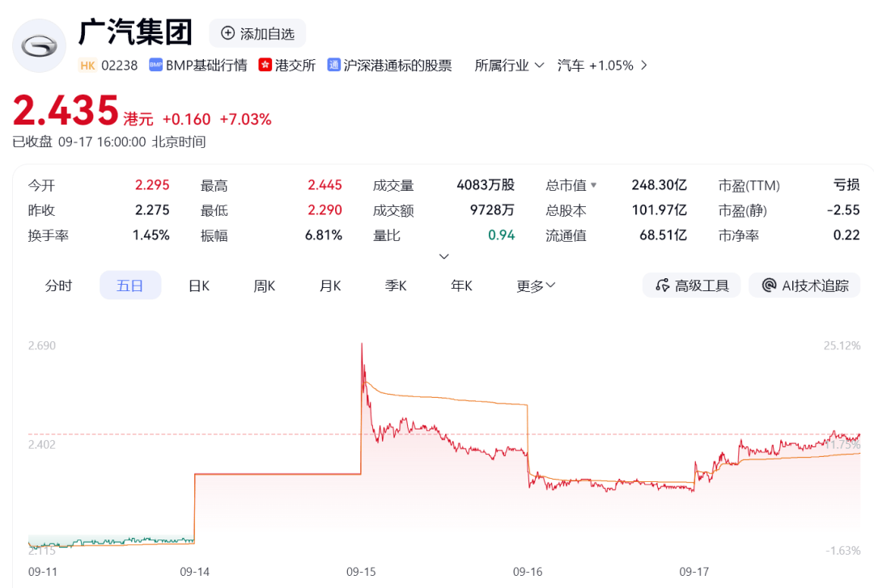Click the 09-11 date label on chart
874x588 pixels.
coord(42,572)
